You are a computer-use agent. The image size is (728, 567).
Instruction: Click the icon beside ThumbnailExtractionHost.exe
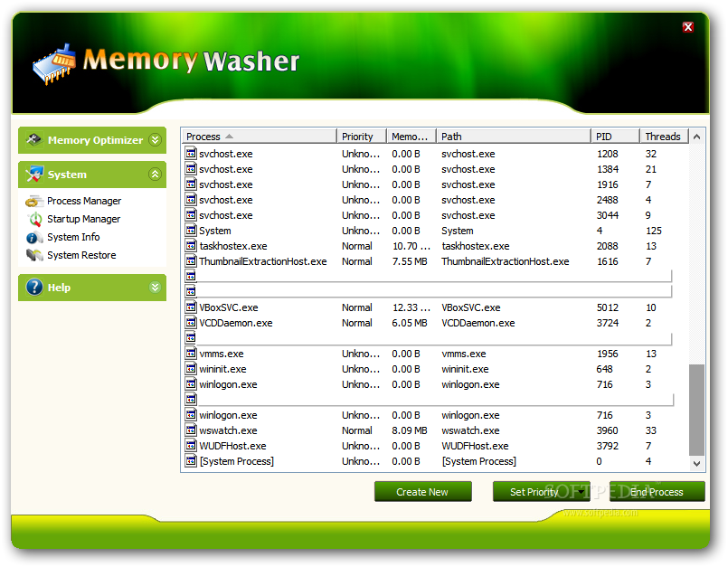tap(190, 261)
